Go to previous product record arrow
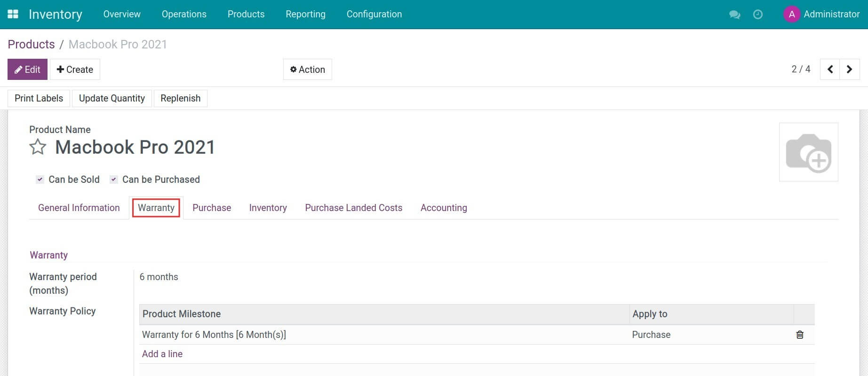Screen dimensions: 868x376 click(830, 70)
